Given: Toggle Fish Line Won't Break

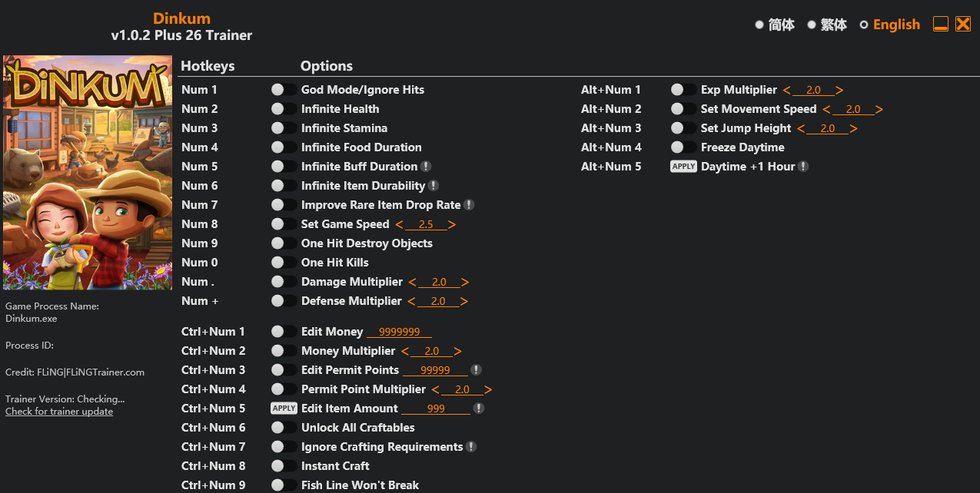Looking at the screenshot, I should tap(284, 485).
